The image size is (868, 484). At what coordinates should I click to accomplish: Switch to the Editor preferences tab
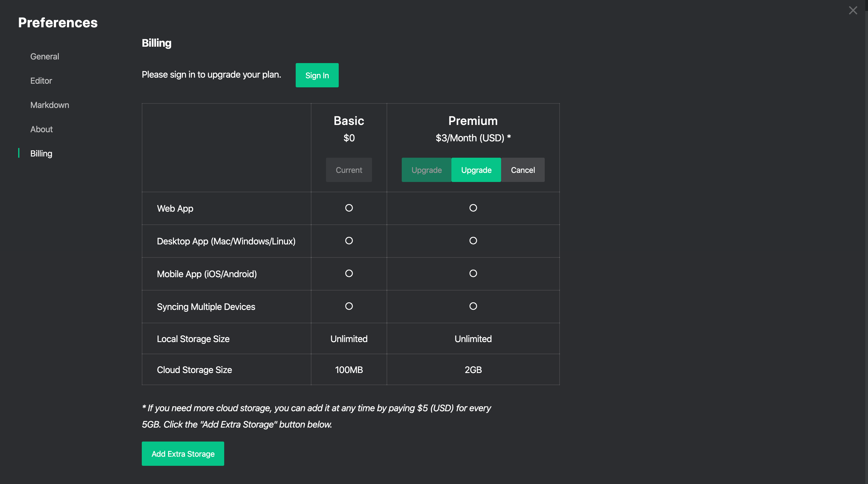tap(41, 81)
